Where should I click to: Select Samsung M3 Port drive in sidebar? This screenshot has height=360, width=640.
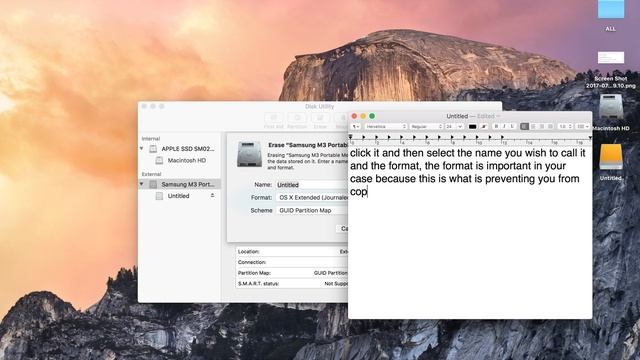(x=180, y=184)
